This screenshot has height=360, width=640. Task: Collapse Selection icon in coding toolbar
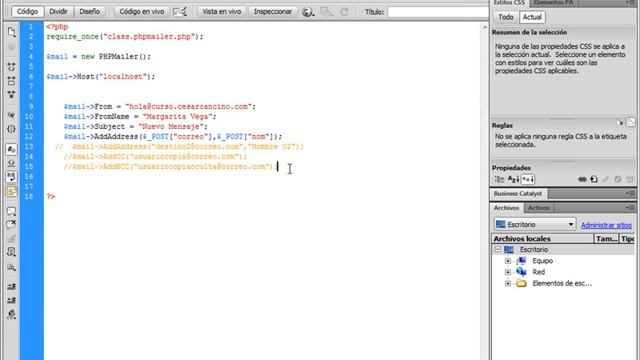coord(11,80)
